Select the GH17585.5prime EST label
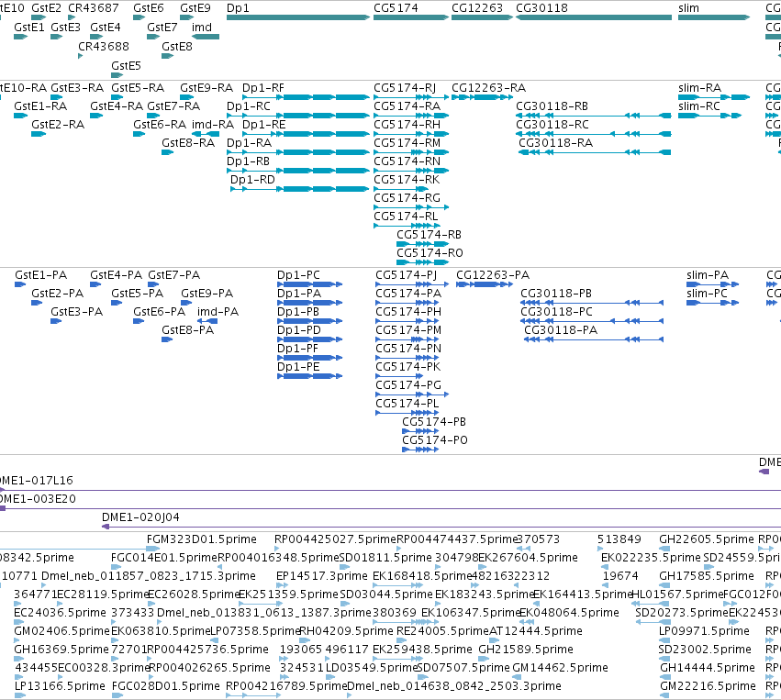The image size is (781, 700). (x=707, y=576)
